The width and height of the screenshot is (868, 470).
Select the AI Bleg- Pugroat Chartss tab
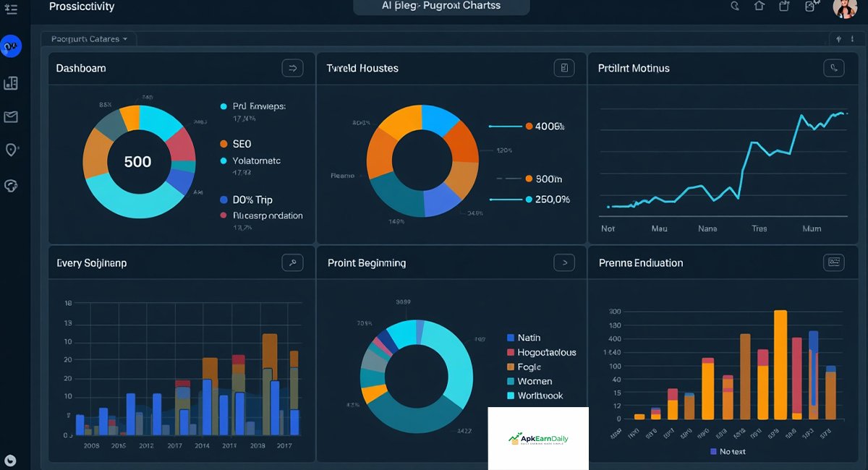(x=441, y=7)
